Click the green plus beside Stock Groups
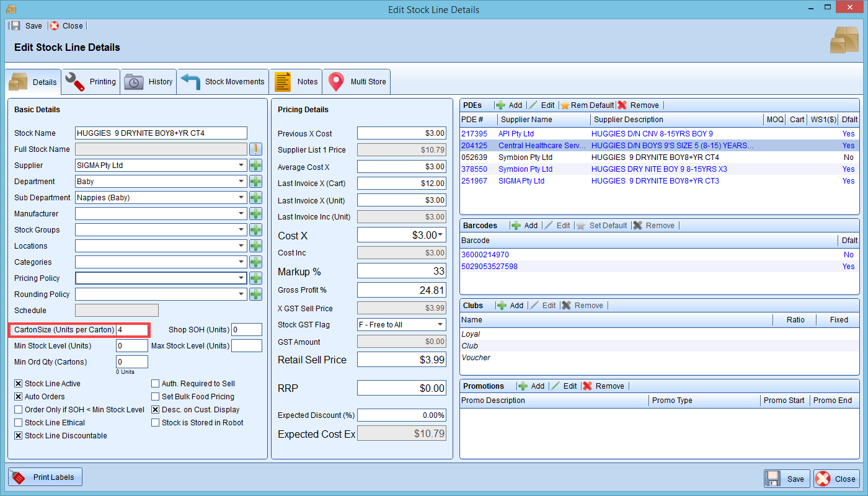The height and width of the screenshot is (496, 868). tap(255, 230)
